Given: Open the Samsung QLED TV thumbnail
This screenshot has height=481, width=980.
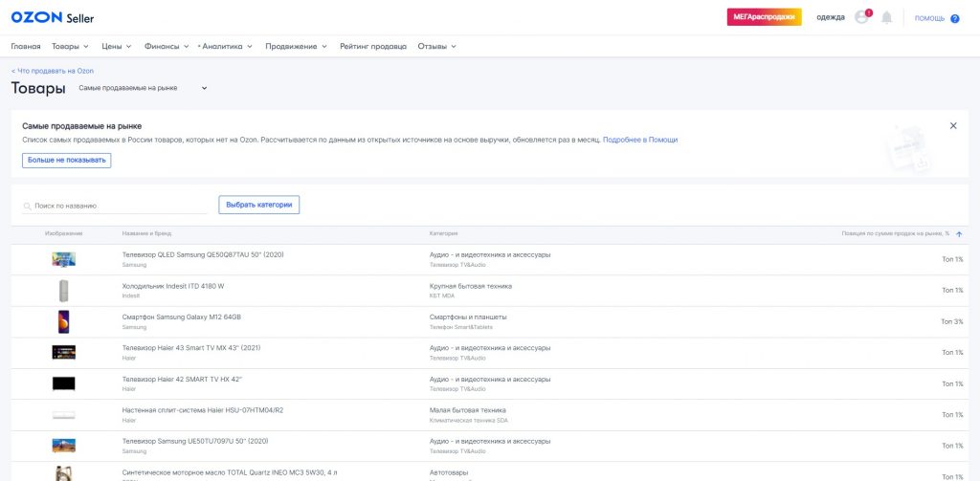Looking at the screenshot, I should [63, 259].
